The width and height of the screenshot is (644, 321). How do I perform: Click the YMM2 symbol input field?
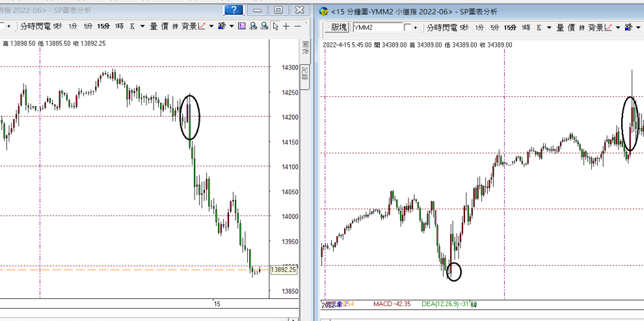point(377,27)
